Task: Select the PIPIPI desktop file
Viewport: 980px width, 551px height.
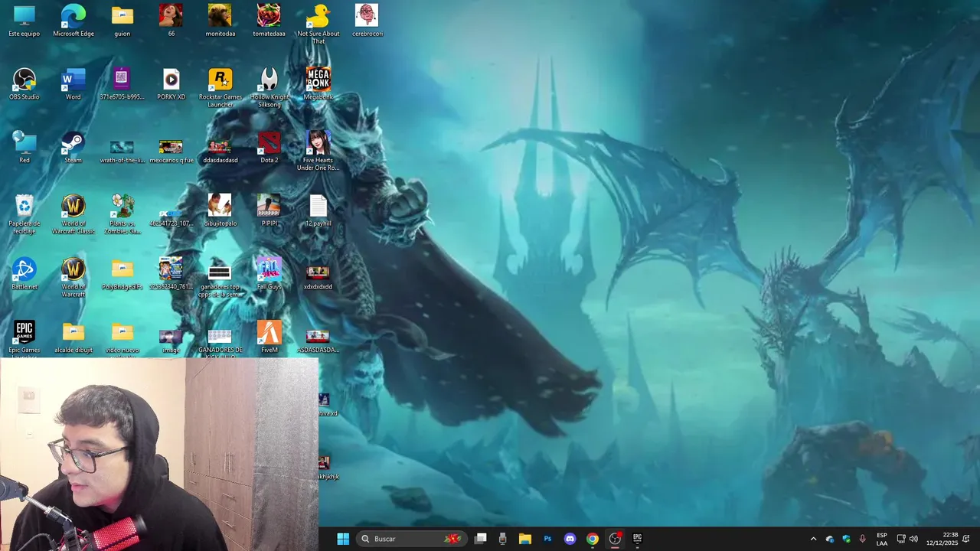Action: (269, 210)
